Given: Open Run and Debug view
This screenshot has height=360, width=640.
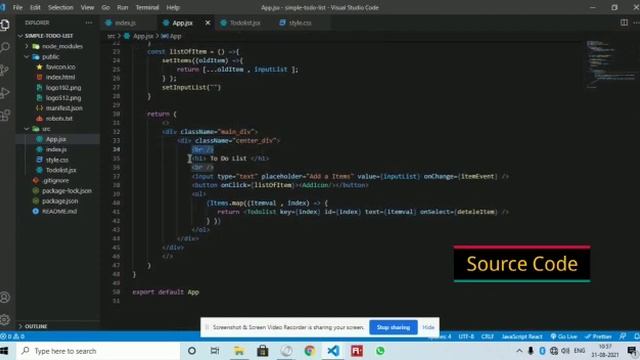Looking at the screenshot, I should click(x=5, y=93).
